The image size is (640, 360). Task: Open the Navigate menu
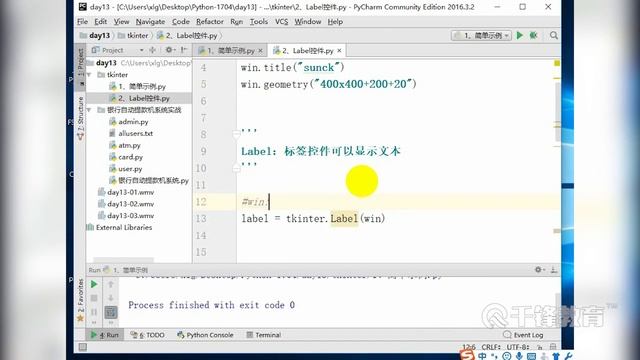coord(150,22)
